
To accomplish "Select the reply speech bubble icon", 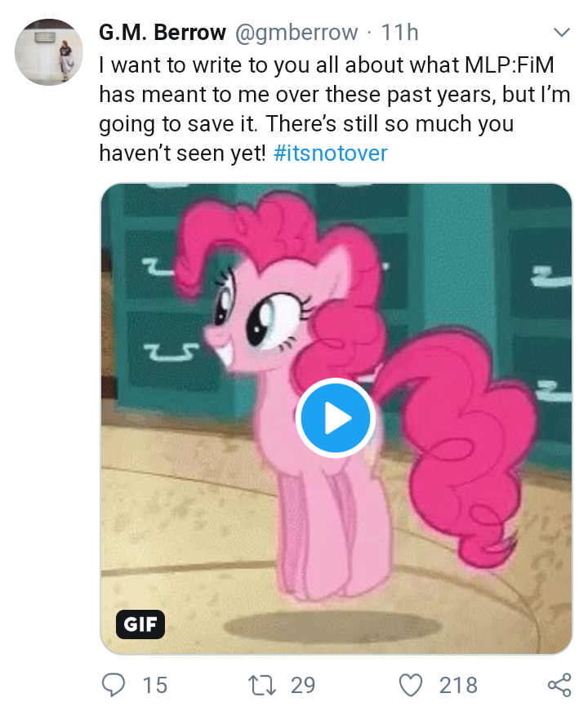I will [x=114, y=686].
